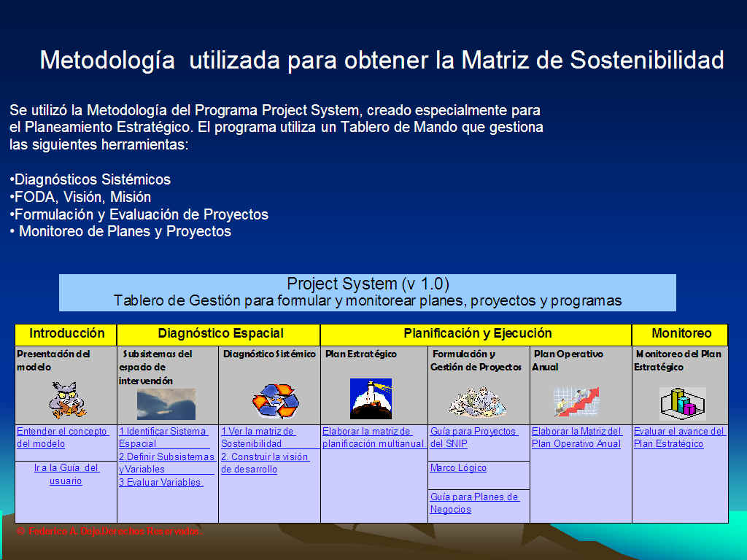Select the yellow 'Monitoreo' header
This screenshot has height=560, width=747.
click(681, 335)
